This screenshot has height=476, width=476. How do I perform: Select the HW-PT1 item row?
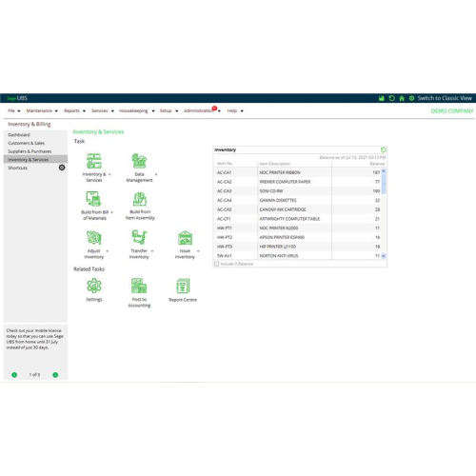[x=297, y=228]
